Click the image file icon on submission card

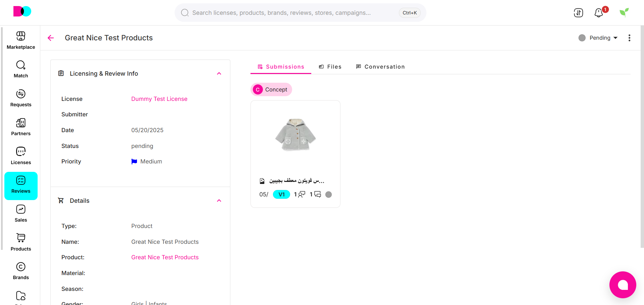click(x=262, y=181)
